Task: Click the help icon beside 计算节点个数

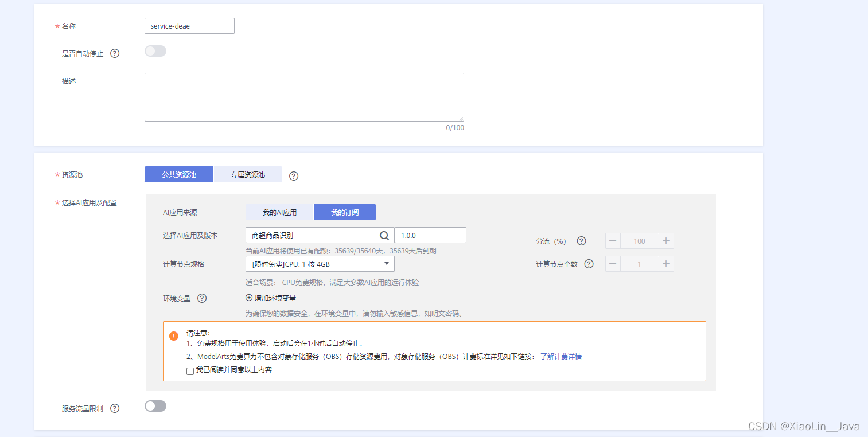Action: [x=589, y=264]
